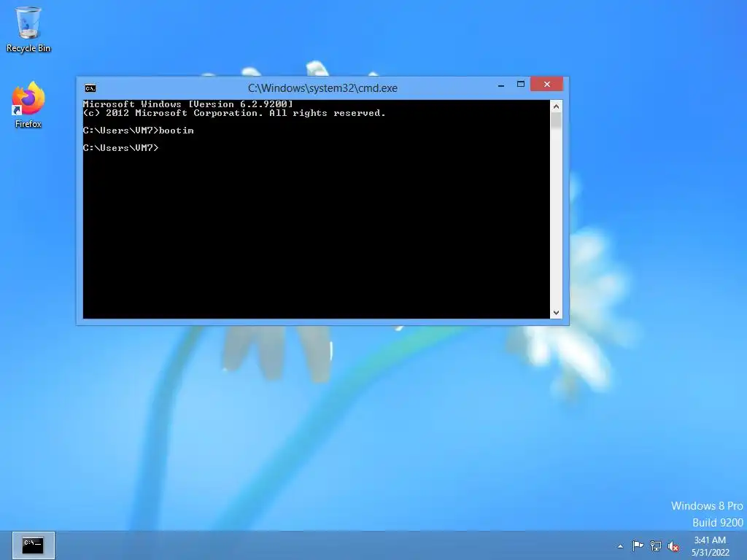The image size is (747, 560).
Task: Show hidden icons in system tray
Action: coord(620,546)
